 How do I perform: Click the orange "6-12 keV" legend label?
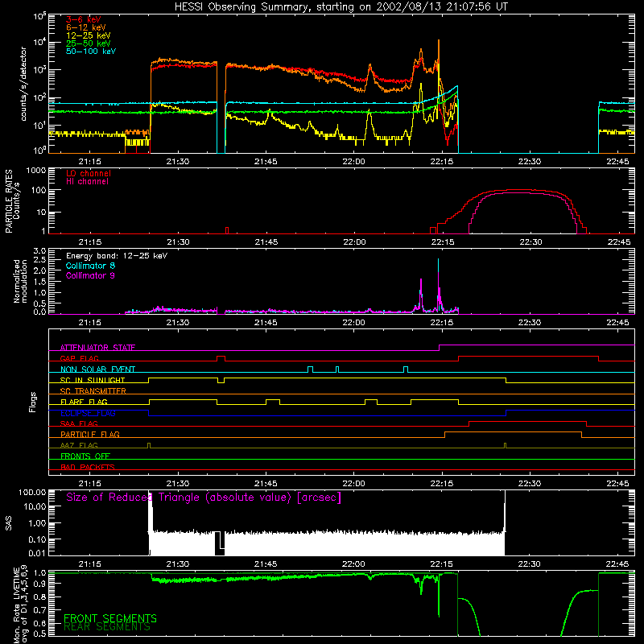click(x=86, y=27)
